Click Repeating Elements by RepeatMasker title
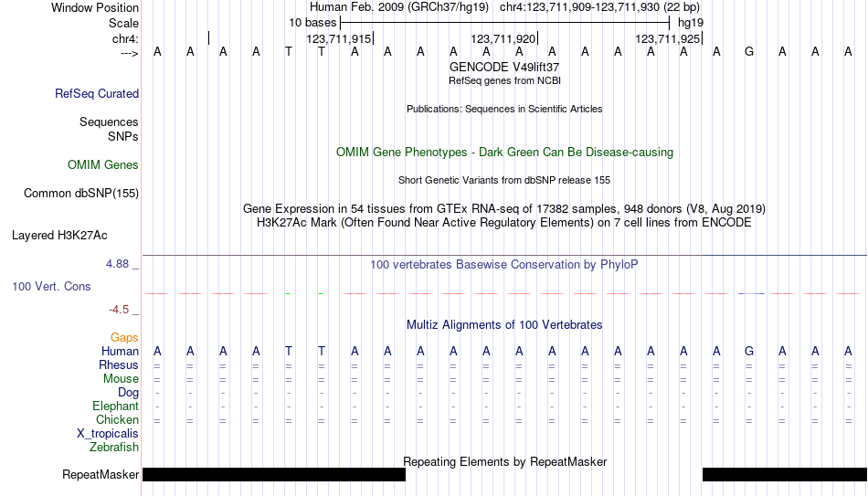Screen dimensions: 868x496 [504, 461]
